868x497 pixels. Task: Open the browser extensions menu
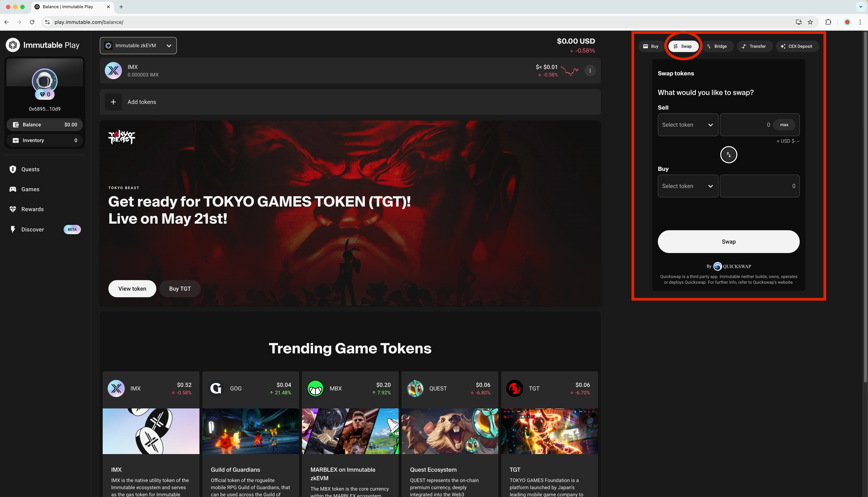(828, 22)
